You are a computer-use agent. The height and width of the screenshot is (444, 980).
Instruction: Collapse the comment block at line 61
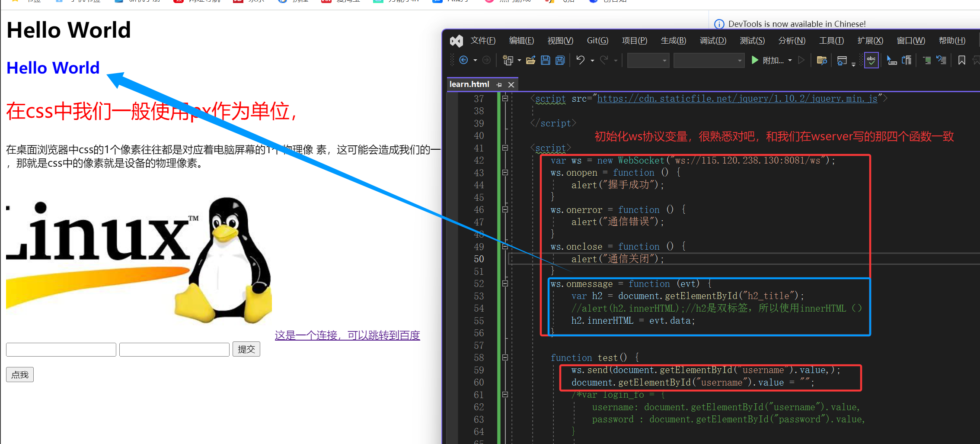pyautogui.click(x=505, y=395)
